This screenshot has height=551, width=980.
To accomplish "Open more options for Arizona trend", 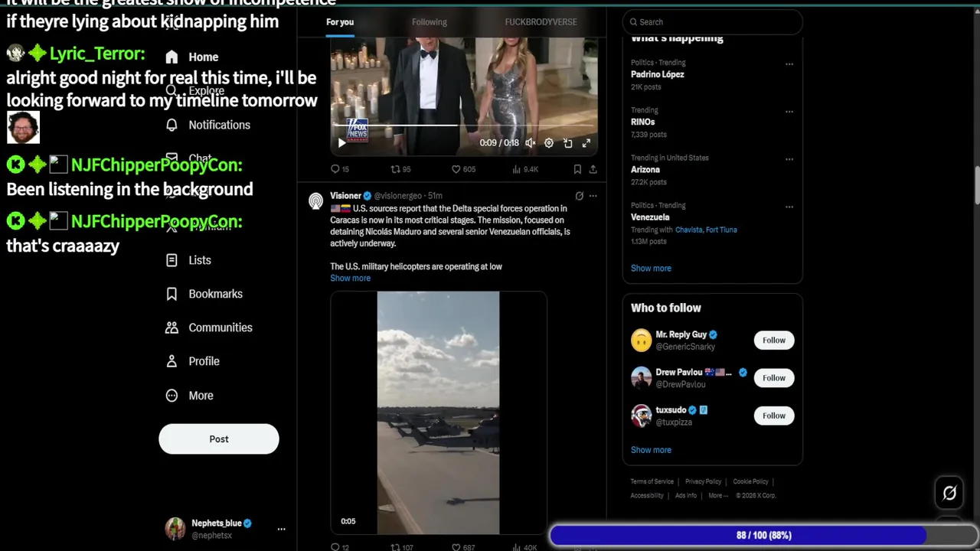I will (789, 158).
